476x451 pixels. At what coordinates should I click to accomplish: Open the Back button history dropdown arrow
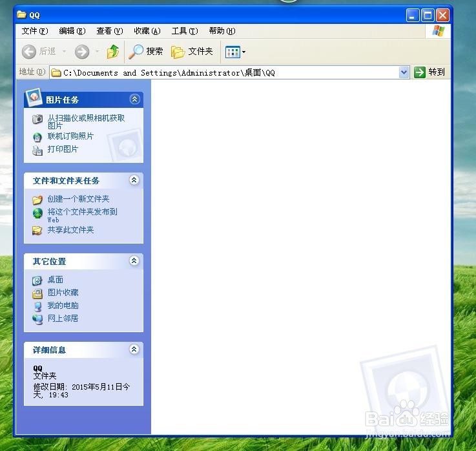pos(65,51)
